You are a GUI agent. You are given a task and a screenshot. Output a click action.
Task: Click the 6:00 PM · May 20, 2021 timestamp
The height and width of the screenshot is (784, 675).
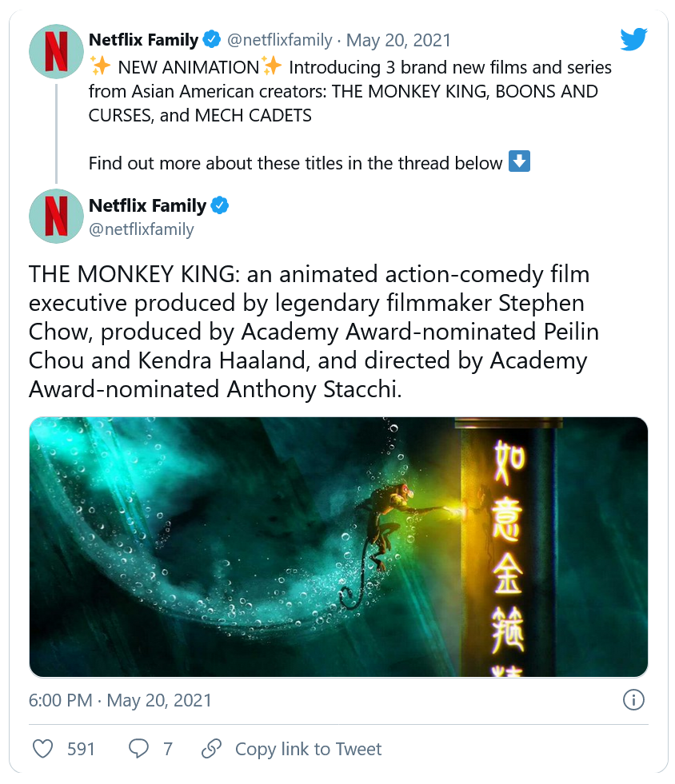tap(121, 701)
